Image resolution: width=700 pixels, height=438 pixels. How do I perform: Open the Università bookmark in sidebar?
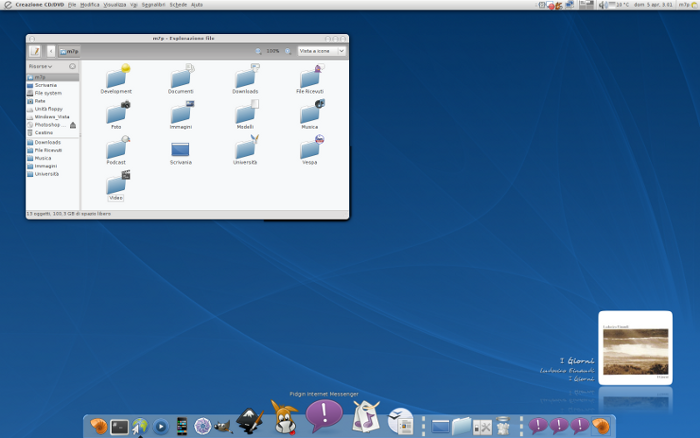click(53, 174)
